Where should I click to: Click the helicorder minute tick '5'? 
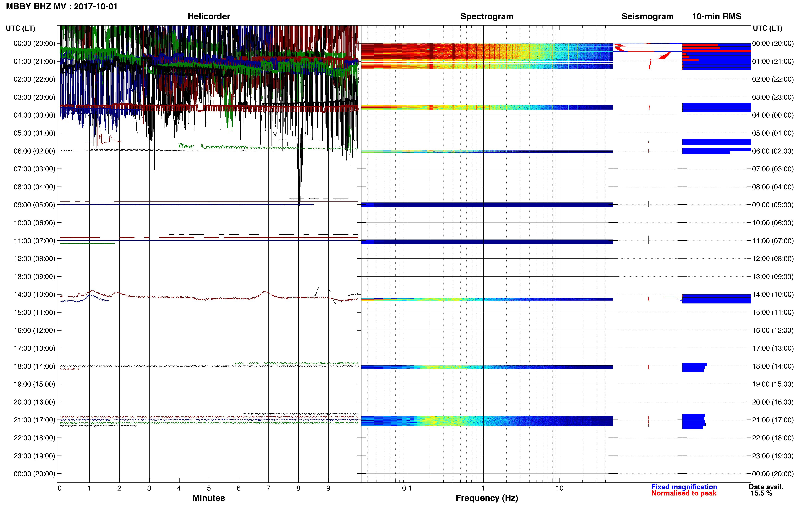click(x=209, y=488)
